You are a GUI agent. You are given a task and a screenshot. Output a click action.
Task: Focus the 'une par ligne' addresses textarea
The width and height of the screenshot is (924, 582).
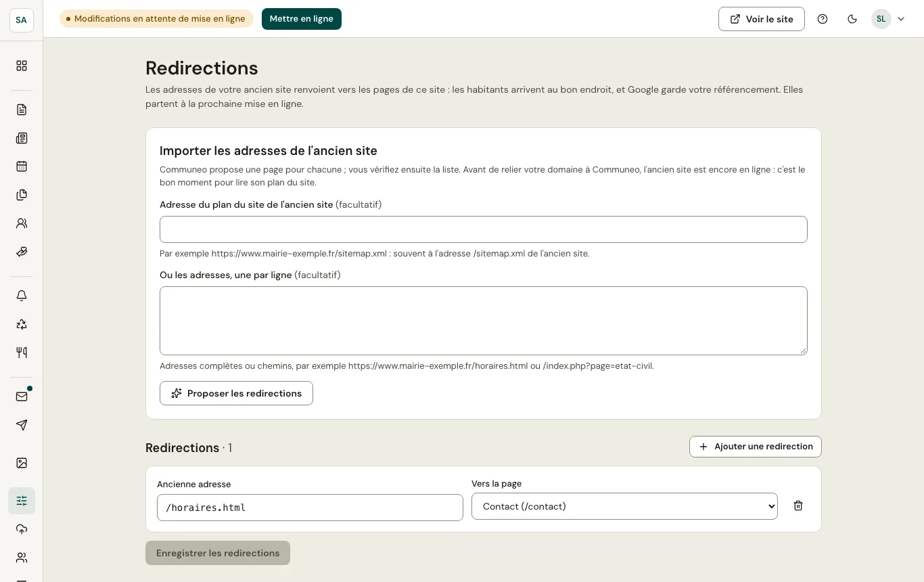click(484, 321)
